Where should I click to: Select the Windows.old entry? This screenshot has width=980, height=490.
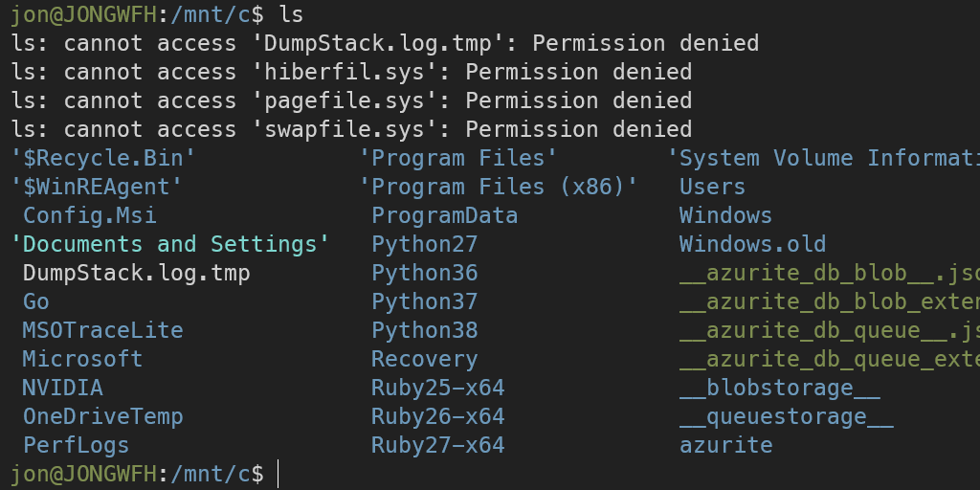752,244
